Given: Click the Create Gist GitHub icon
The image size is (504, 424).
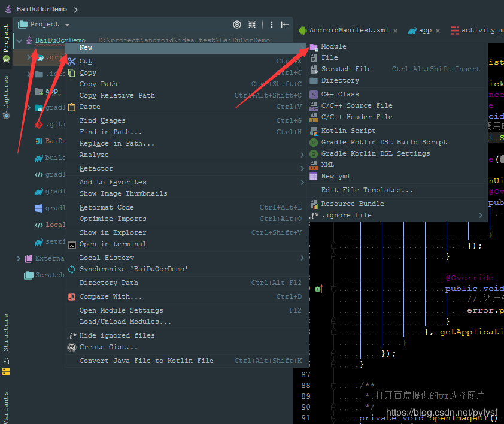Looking at the screenshot, I should 72,347.
